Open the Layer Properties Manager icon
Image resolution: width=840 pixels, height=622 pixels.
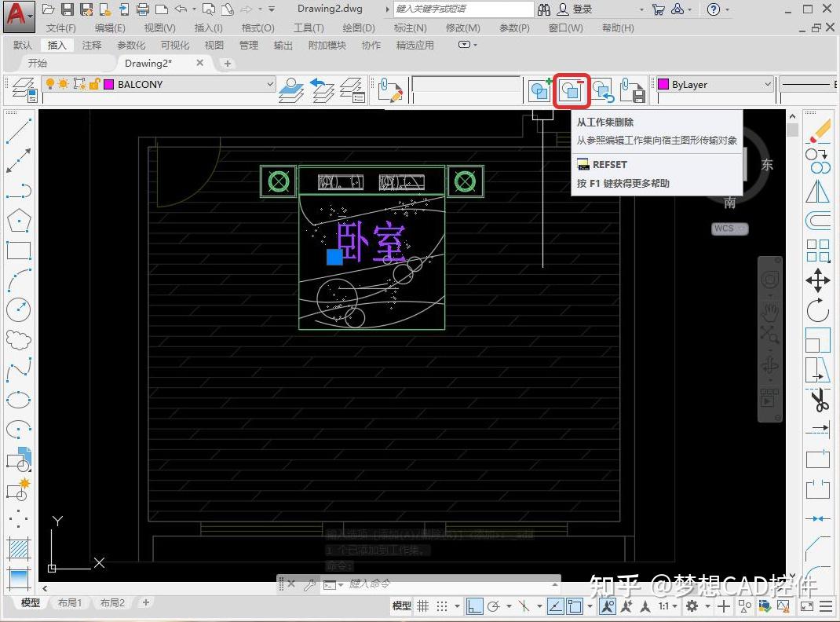(x=24, y=90)
